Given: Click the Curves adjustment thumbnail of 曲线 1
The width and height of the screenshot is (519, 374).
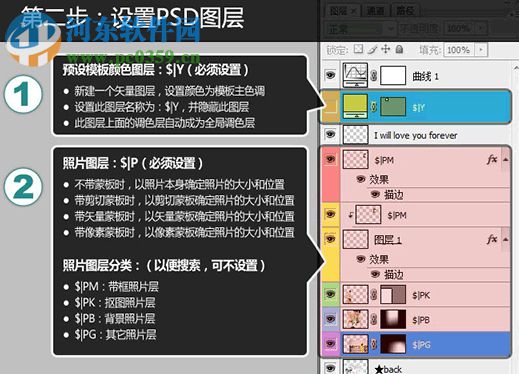Looking at the screenshot, I should point(355,75).
